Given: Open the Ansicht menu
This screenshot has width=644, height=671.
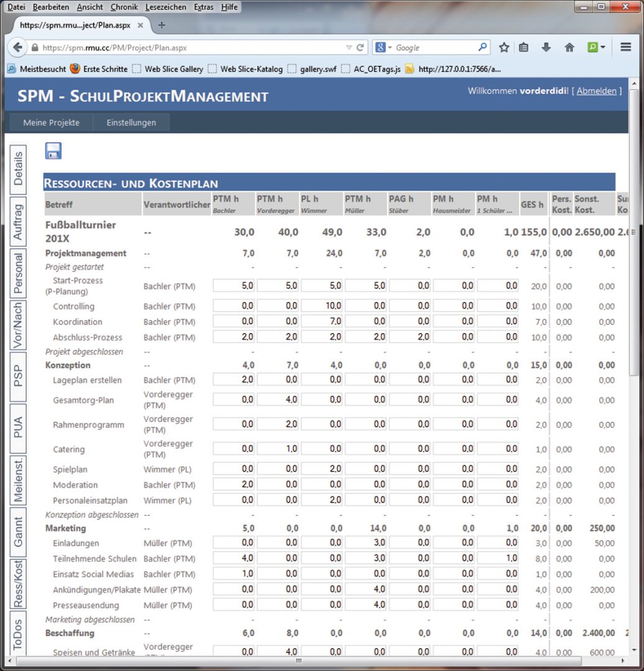Looking at the screenshot, I should point(90,7).
